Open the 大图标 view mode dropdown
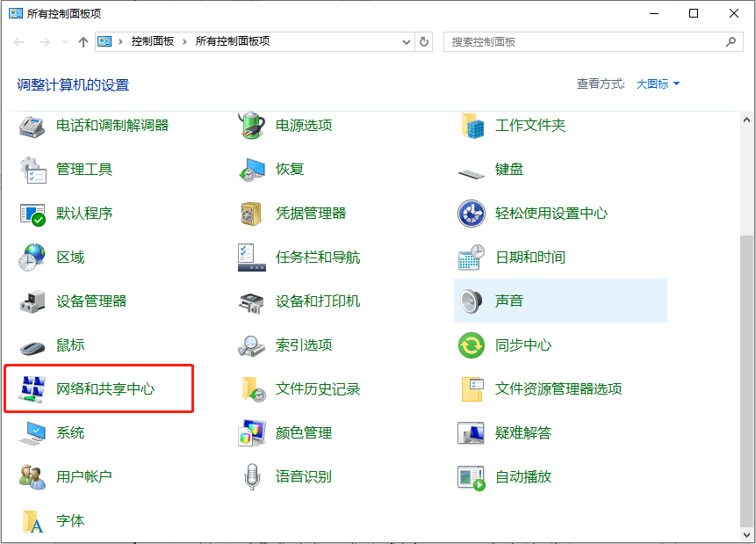 [x=658, y=83]
